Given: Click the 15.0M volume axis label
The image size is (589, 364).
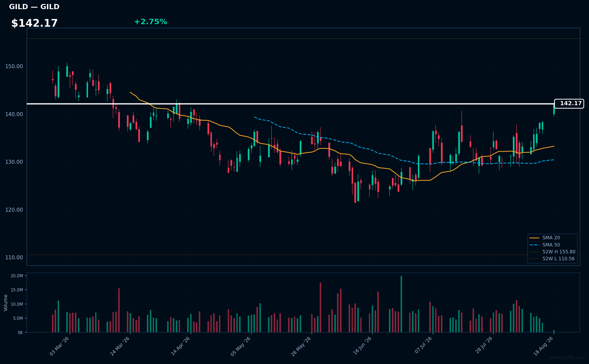Looking at the screenshot, I should (17, 290).
